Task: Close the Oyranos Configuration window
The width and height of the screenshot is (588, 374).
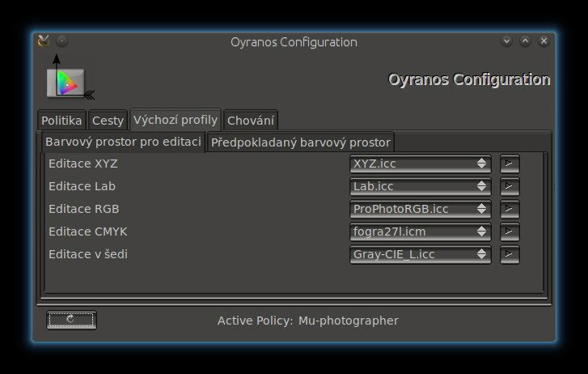Action: pos(544,40)
